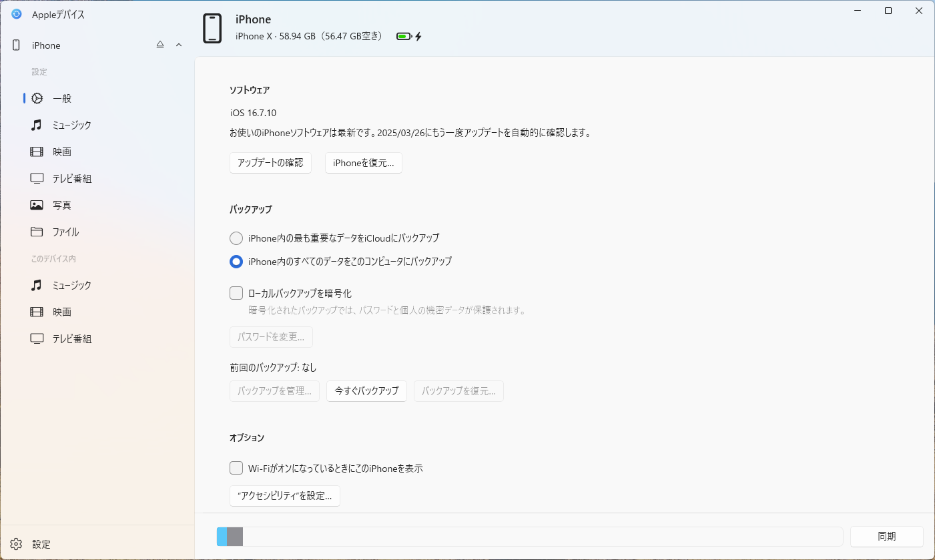Screen dimensions: 935x560
Task: Open the 設定 gear at bottom left
Action: click(15, 544)
